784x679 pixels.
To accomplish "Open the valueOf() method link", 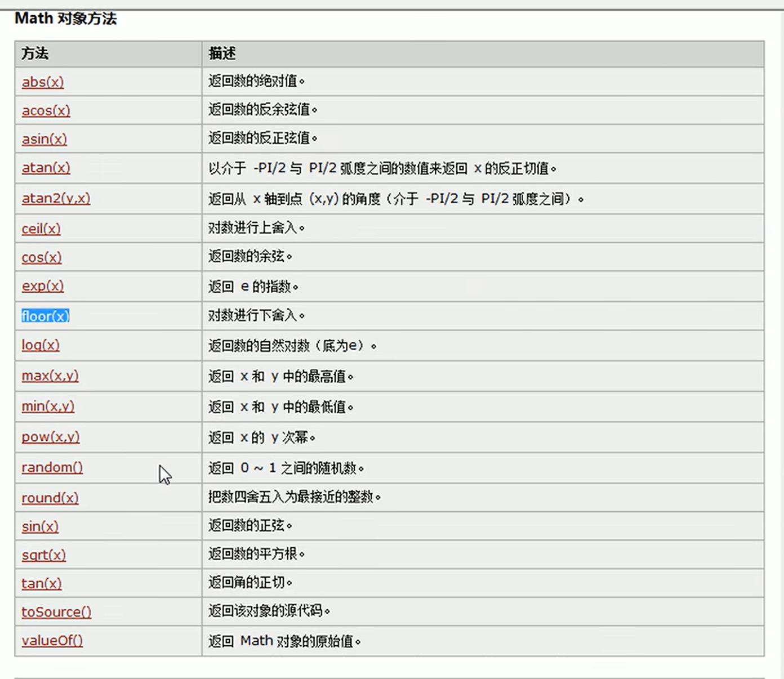I will point(52,641).
